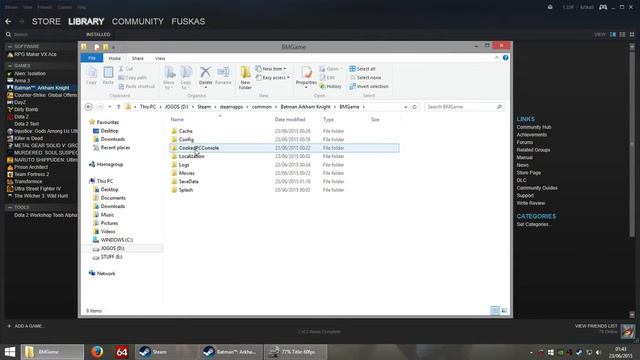640x360 pixels.
Task: Open Firefox from the taskbar
Action: 97,351
